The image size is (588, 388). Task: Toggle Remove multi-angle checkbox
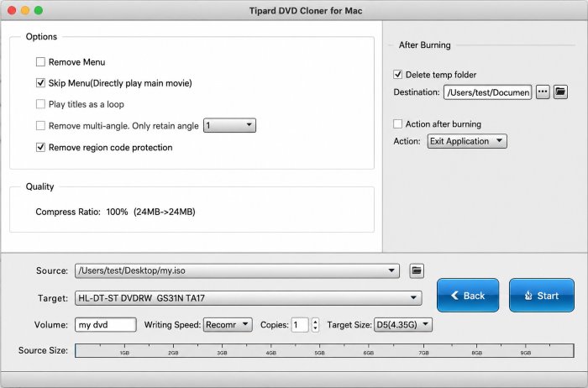pos(40,126)
